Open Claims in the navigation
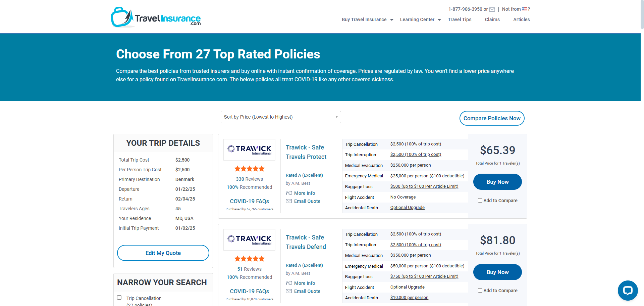Image resolution: width=644 pixels, height=306 pixels. (492, 19)
